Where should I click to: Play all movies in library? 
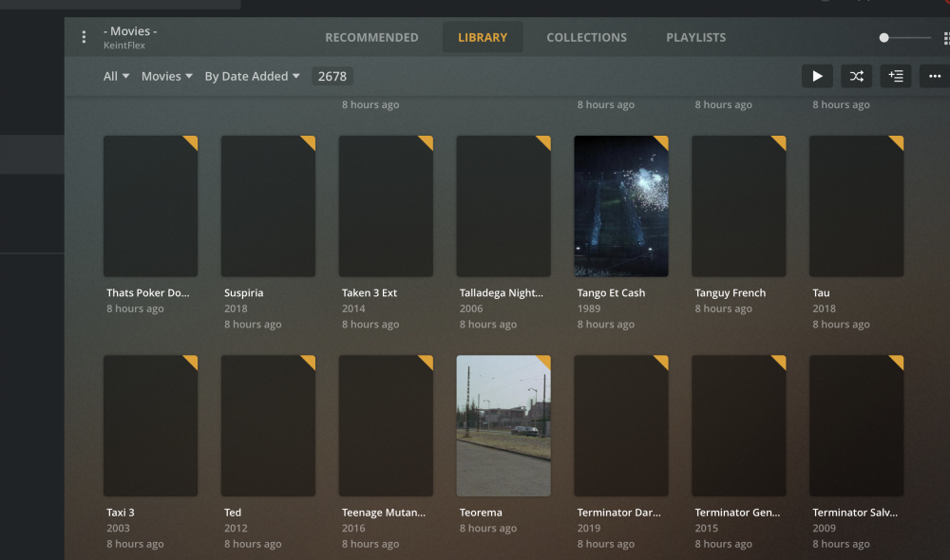[x=817, y=76]
